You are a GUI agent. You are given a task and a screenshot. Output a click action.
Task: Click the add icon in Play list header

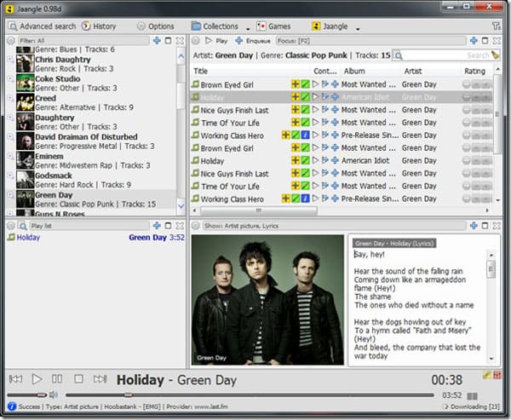157,226
